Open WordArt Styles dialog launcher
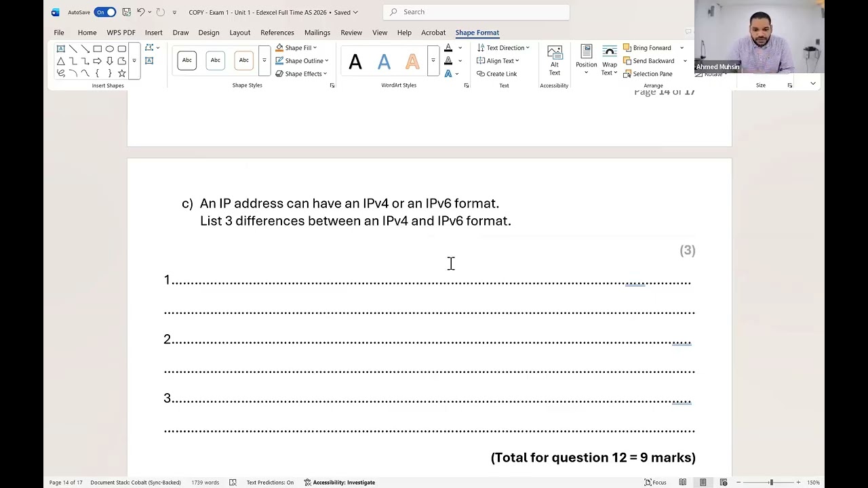The height and width of the screenshot is (488, 868). [x=467, y=85]
